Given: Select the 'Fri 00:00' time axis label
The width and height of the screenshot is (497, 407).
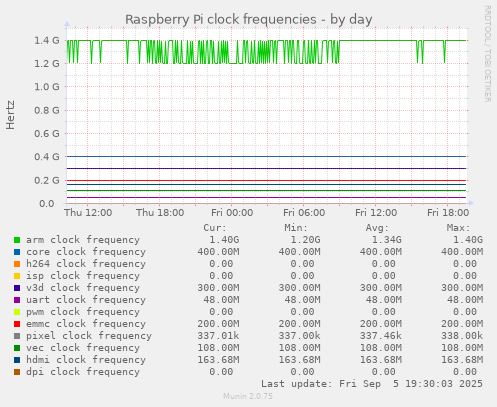Looking at the screenshot, I should tap(232, 212).
